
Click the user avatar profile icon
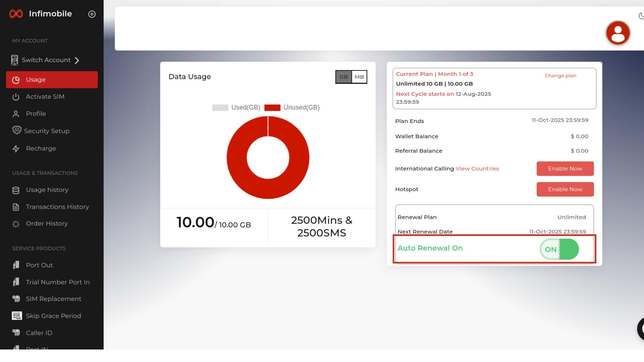pos(618,33)
